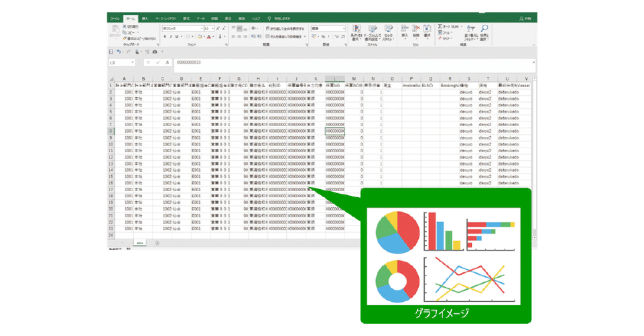Viewport: 644px width, 336px height.
Task: Switch to the Insert (挿入) ribbon tab
Action: click(145, 18)
